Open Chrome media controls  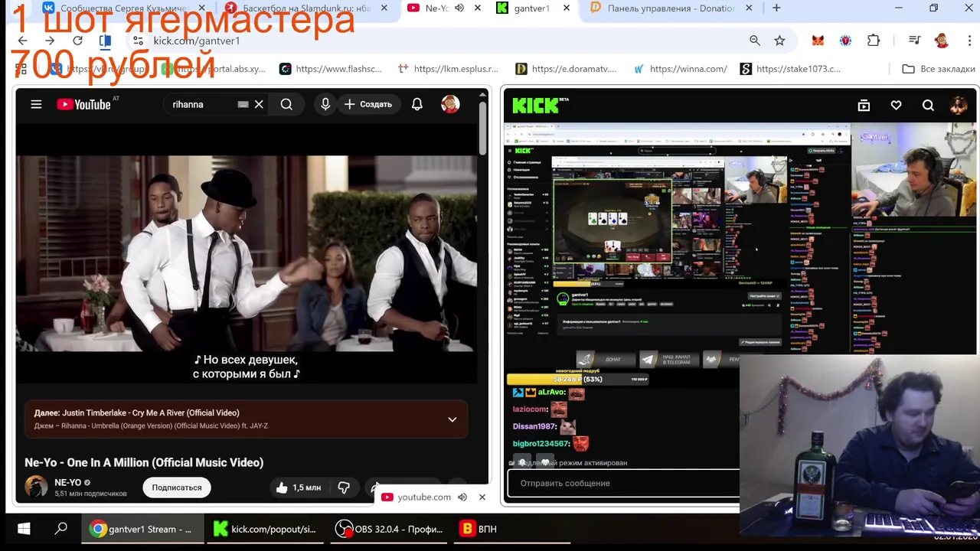(x=914, y=41)
